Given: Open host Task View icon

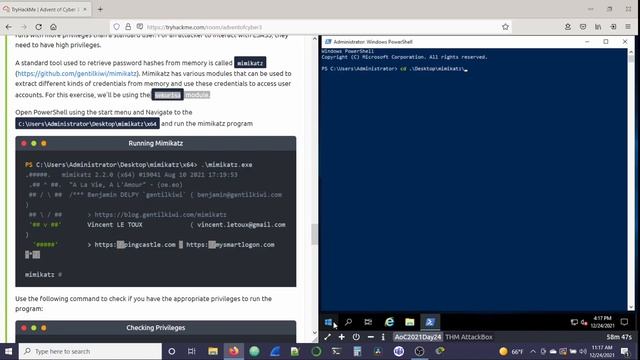Looking at the screenshot, I should click(x=192, y=351).
